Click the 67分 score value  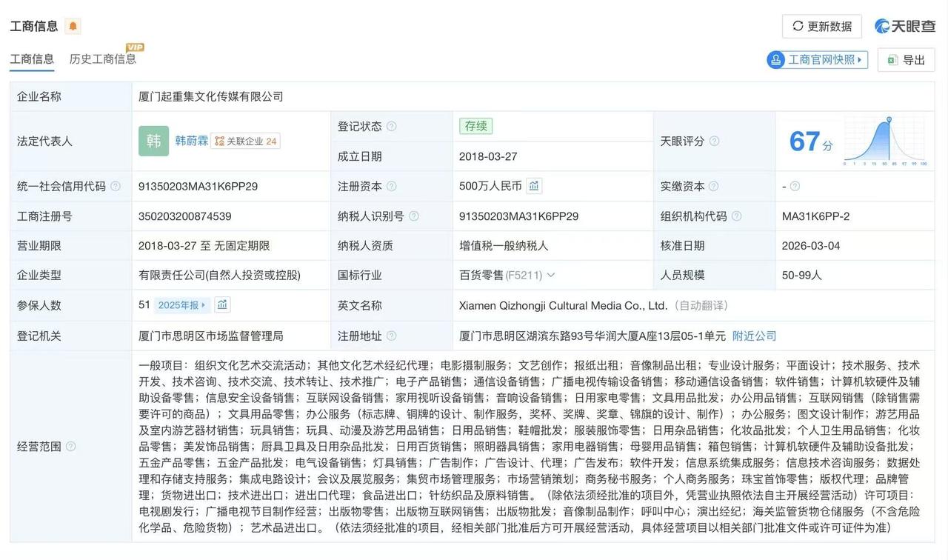coord(810,141)
